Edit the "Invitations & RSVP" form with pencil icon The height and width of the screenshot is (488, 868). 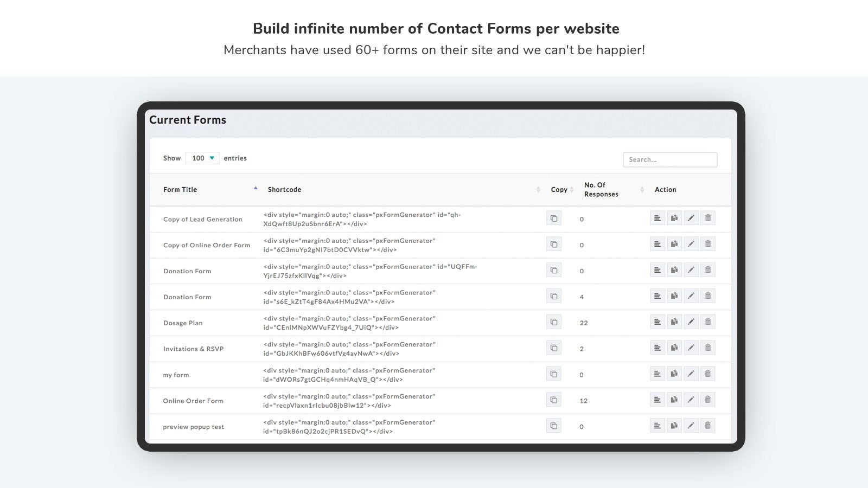click(x=691, y=348)
